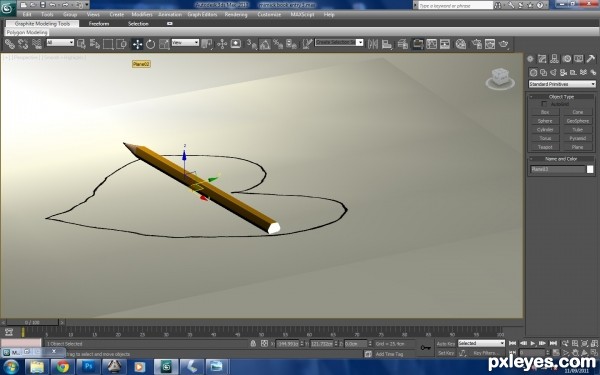This screenshot has width=600, height=375.
Task: Open the Modify panel tab icon
Action: [542, 59]
